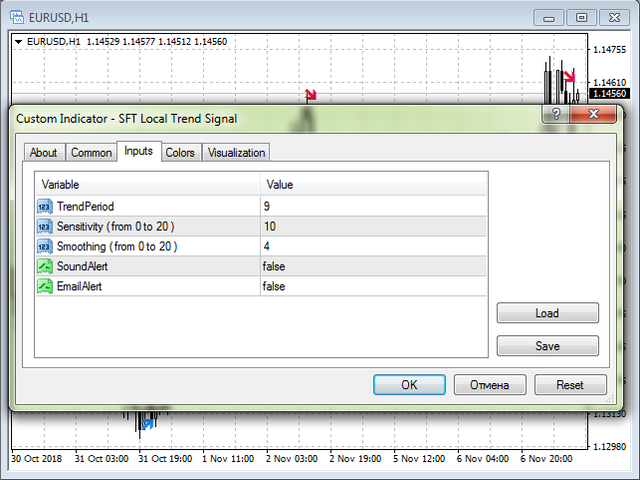
Task: Click the Отмена cancel button
Action: coord(490,385)
